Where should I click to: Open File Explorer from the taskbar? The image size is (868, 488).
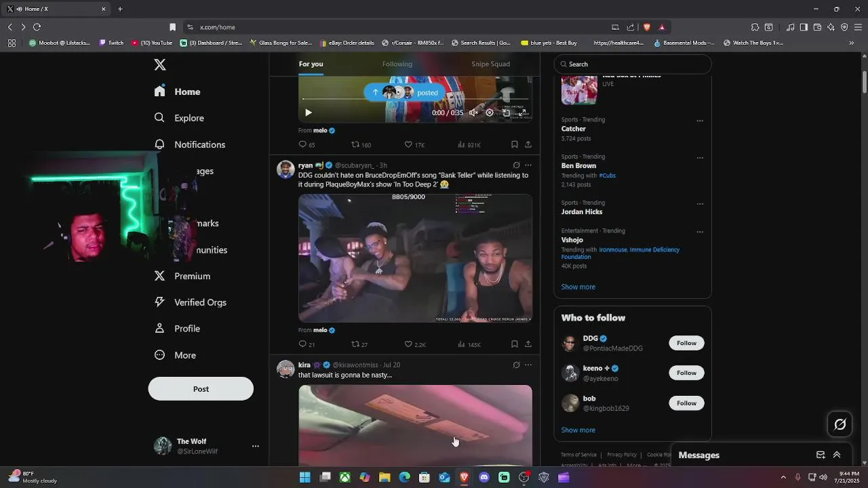[x=384, y=477]
